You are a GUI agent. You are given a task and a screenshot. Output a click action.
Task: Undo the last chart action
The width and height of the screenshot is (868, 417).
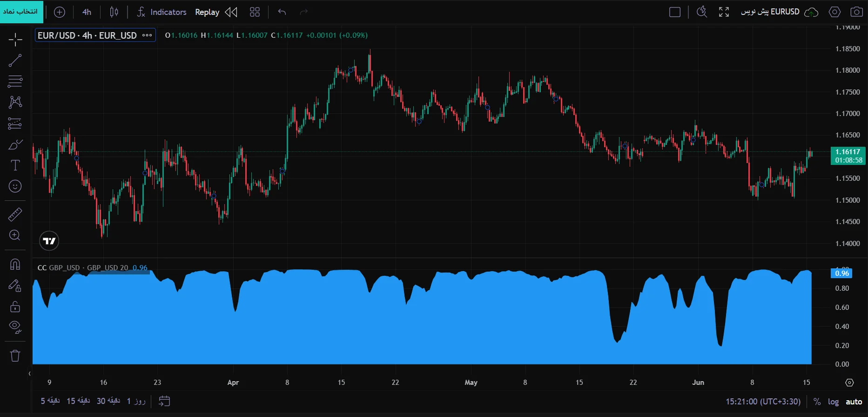[x=282, y=12]
